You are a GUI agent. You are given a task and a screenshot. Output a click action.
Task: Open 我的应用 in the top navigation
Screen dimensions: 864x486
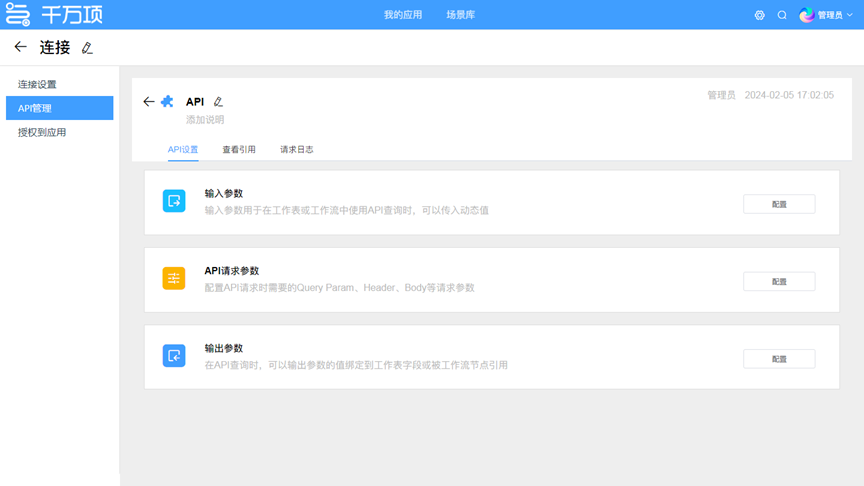click(x=401, y=15)
